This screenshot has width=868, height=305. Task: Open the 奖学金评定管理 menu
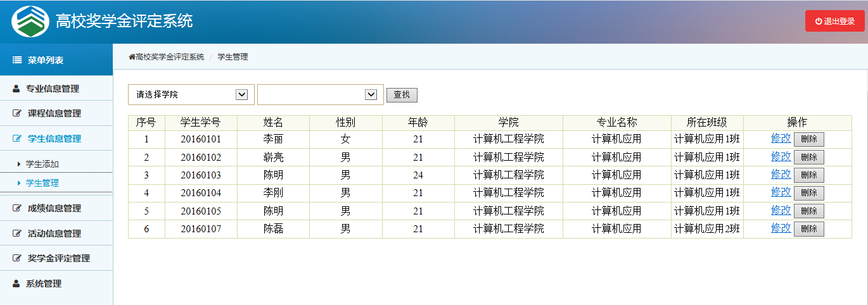[x=58, y=258]
